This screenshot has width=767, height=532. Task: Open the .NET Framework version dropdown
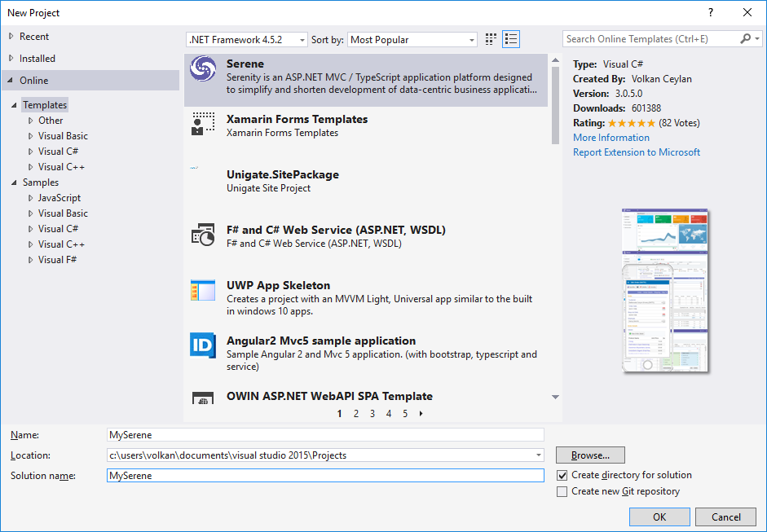tap(247, 40)
